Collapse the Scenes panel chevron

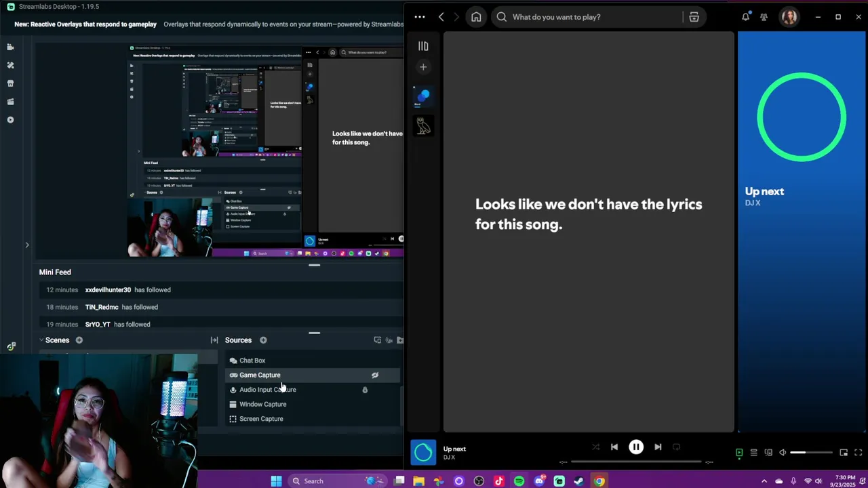tap(41, 340)
